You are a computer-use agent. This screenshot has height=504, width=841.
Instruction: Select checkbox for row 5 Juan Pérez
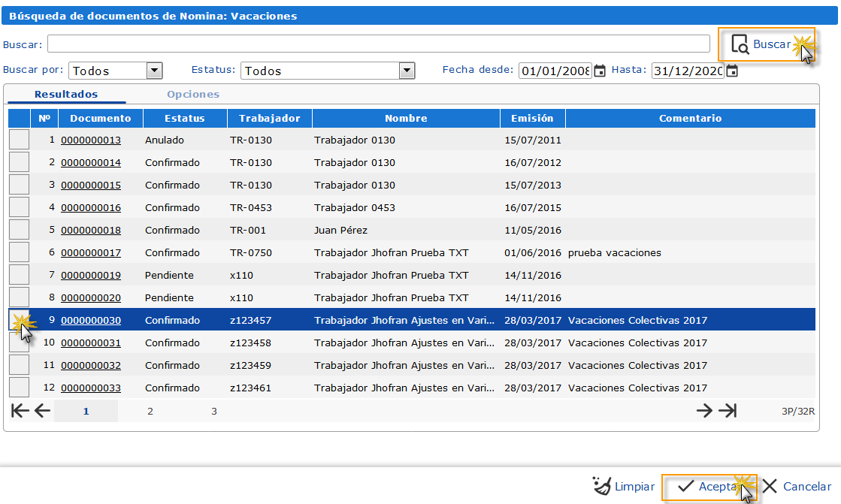point(19,230)
